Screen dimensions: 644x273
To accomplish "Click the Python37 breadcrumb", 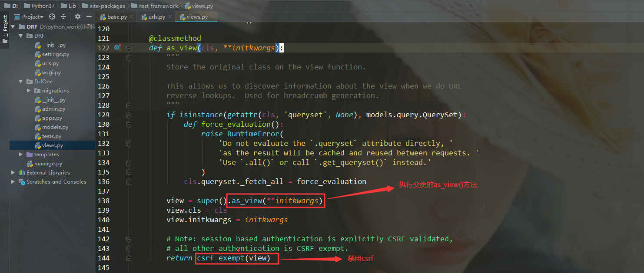I will coord(39,6).
